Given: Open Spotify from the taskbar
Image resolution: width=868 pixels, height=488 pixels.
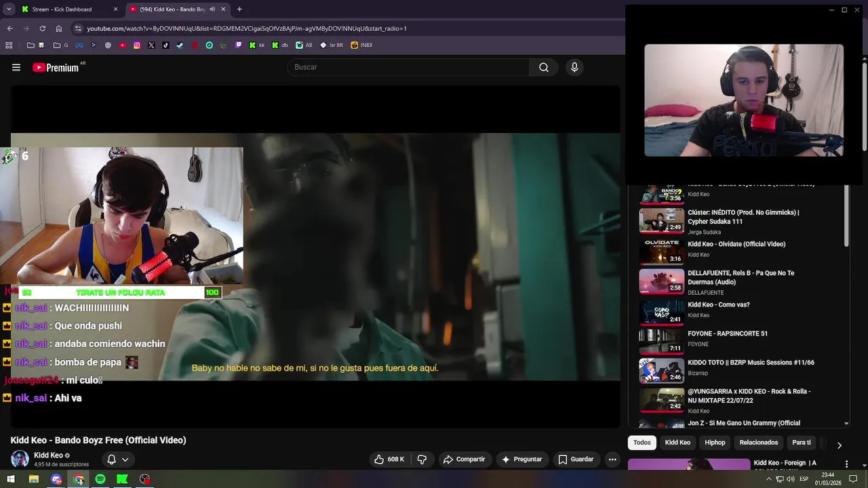Looking at the screenshot, I should [100, 479].
